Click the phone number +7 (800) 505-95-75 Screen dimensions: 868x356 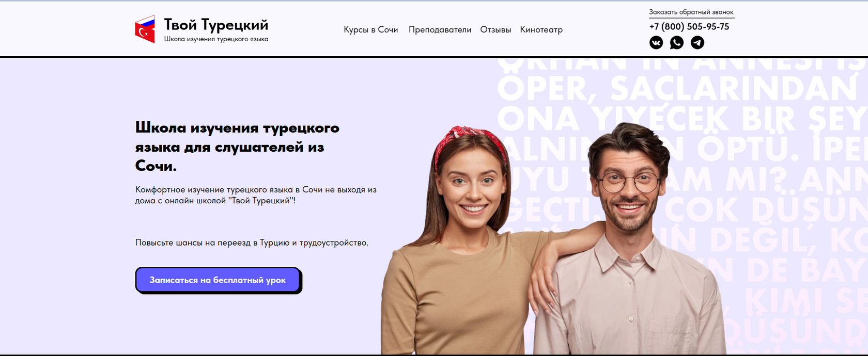pos(689,27)
